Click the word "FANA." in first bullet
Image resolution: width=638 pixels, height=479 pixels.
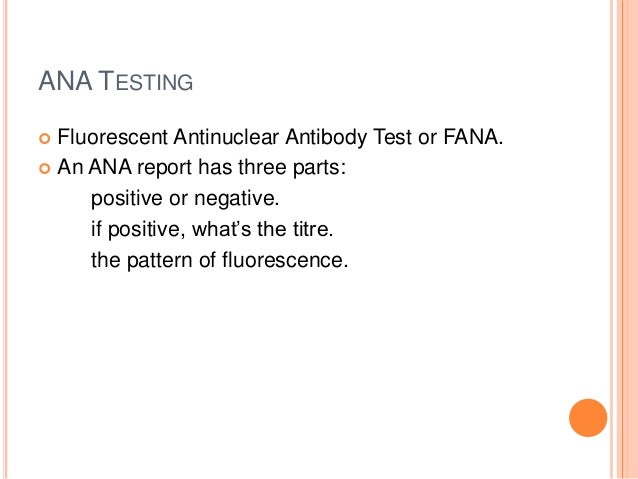click(473, 137)
